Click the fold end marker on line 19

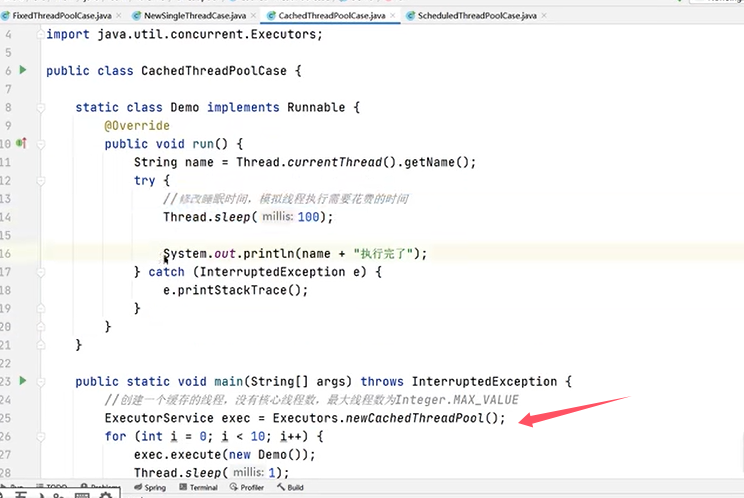[x=41, y=309]
